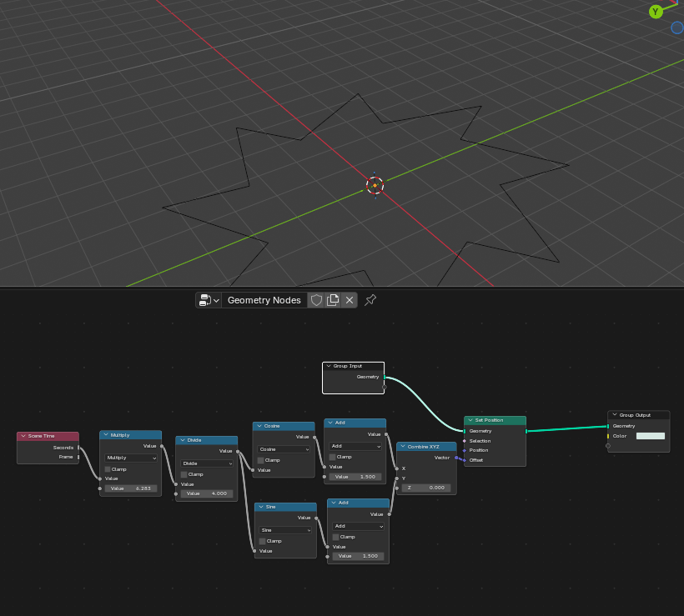Open Cosine node operation dropdown

(284, 449)
